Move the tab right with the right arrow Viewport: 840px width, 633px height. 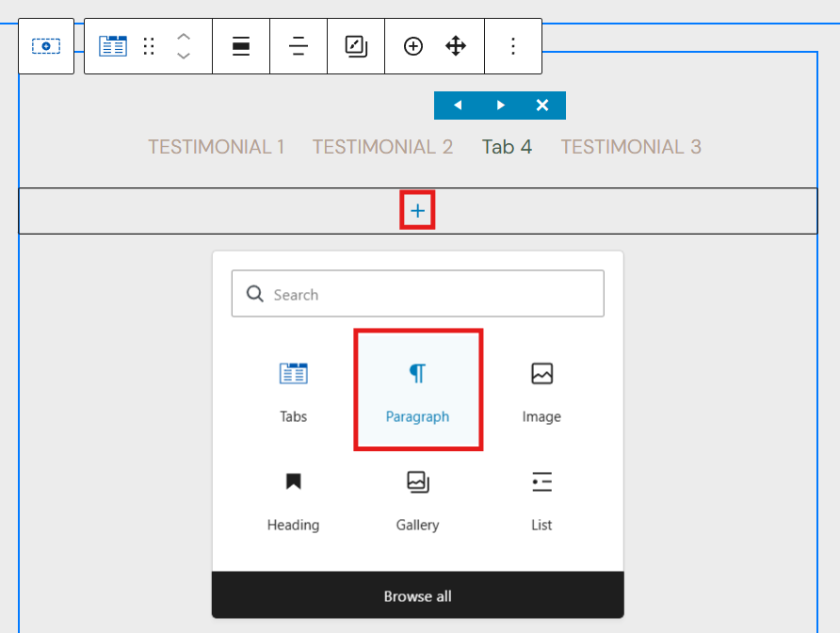pos(500,105)
